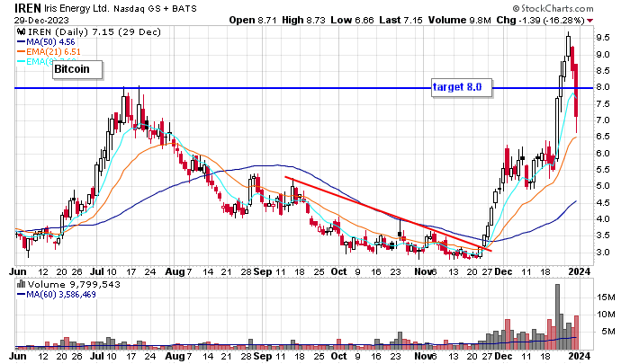
Task: Click the 3.0 price axis label
Action: [x=603, y=252]
